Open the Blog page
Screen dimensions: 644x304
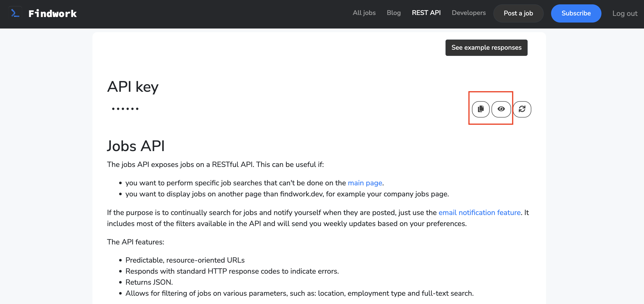pyautogui.click(x=394, y=13)
